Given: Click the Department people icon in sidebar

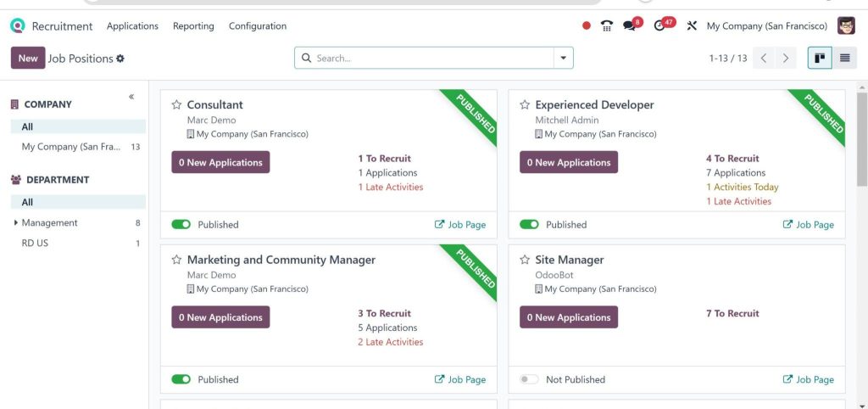Looking at the screenshot, I should pyautogui.click(x=15, y=180).
